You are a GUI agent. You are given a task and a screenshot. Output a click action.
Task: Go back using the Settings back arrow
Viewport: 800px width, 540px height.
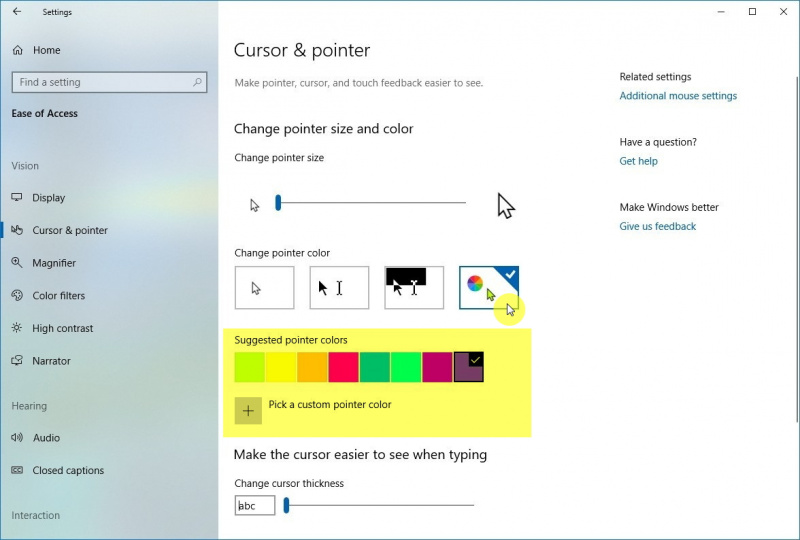click(17, 11)
